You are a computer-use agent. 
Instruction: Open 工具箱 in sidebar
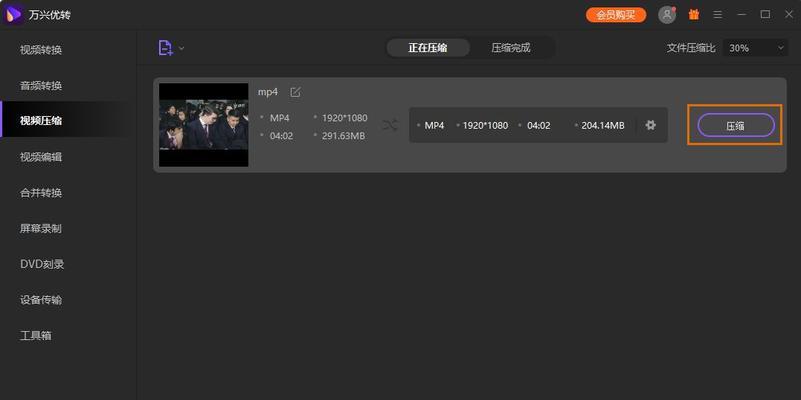click(36, 336)
